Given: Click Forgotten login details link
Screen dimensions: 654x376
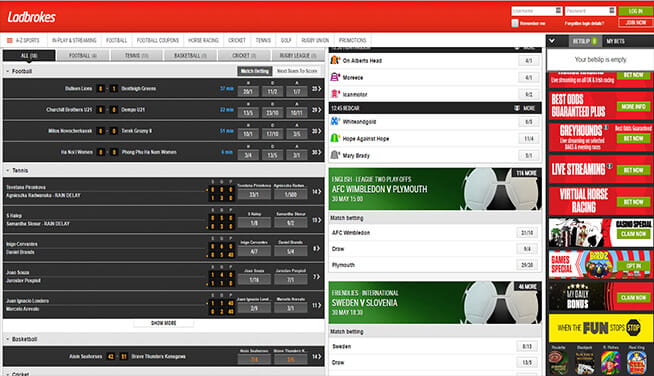Looking at the screenshot, I should 584,23.
